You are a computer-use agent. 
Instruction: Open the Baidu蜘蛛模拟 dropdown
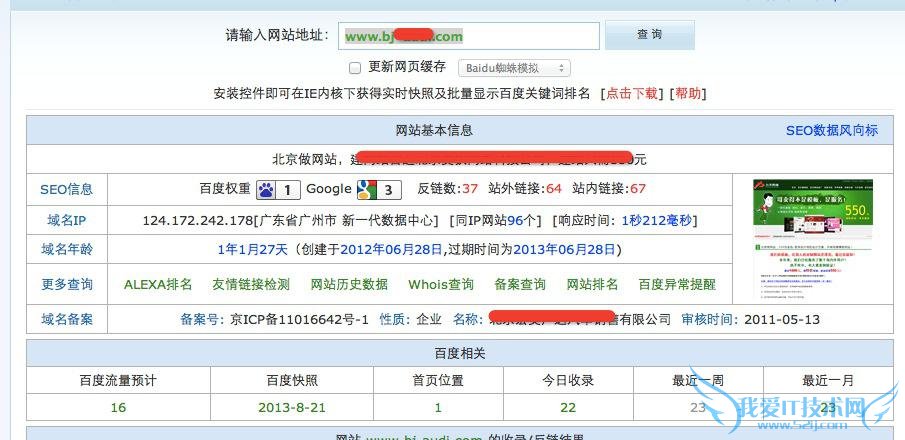(514, 68)
